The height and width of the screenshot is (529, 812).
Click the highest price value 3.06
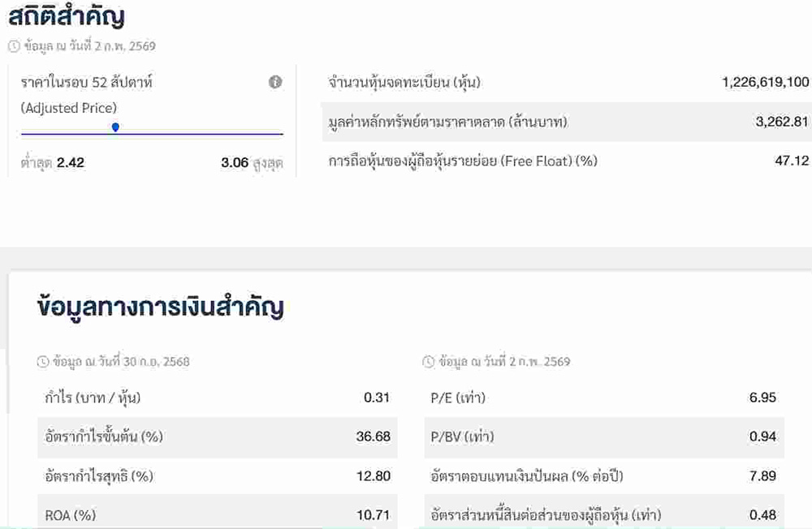pos(235,162)
